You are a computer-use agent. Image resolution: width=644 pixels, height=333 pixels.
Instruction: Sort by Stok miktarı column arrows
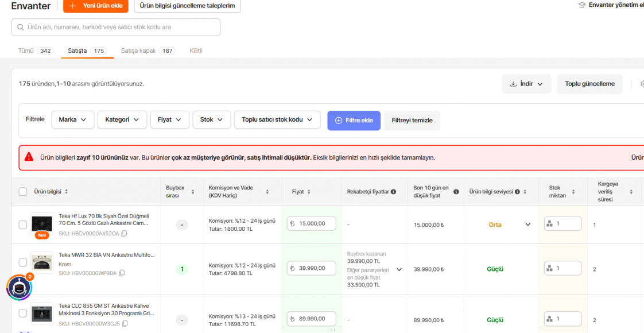575,192
